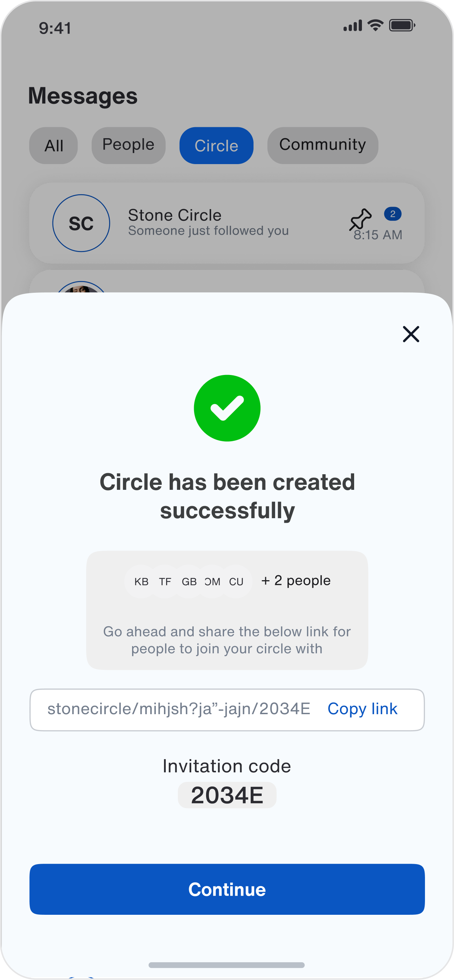Click the stonecircle invite link field
This screenshot has width=454, height=980.
pos(179,709)
